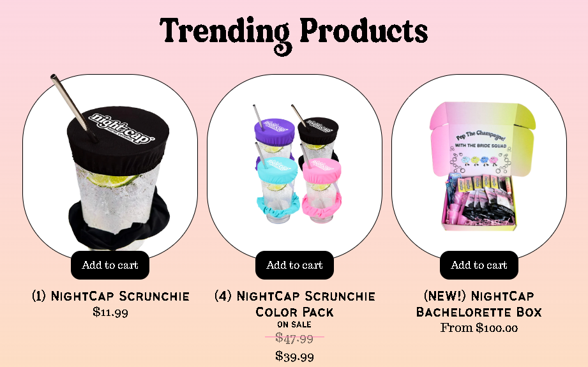Click the (1) NightCap Scrunchie title link
Image resolution: width=588 pixels, height=367 pixels.
110,296
